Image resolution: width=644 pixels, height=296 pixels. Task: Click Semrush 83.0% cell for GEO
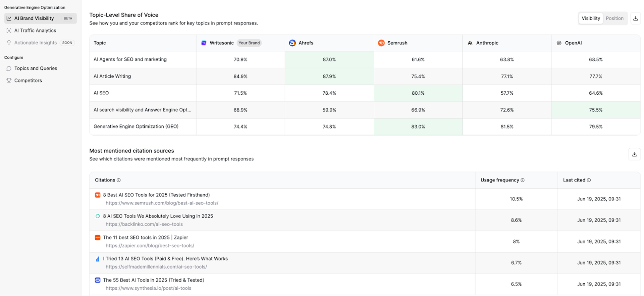(418, 127)
